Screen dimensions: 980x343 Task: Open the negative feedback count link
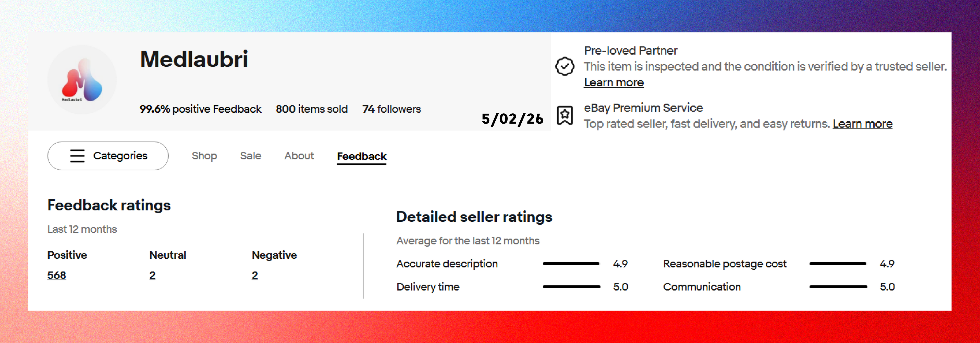[255, 275]
